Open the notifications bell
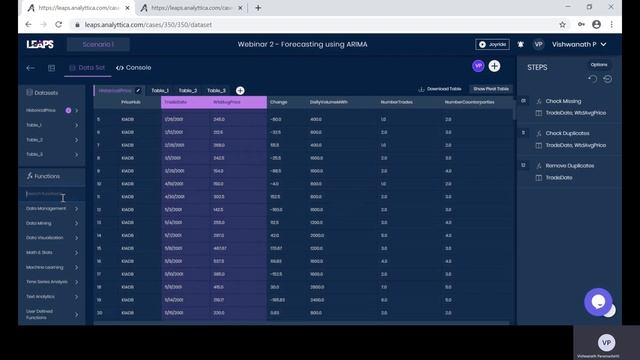Viewport: 640px width, 360px height. click(520, 44)
